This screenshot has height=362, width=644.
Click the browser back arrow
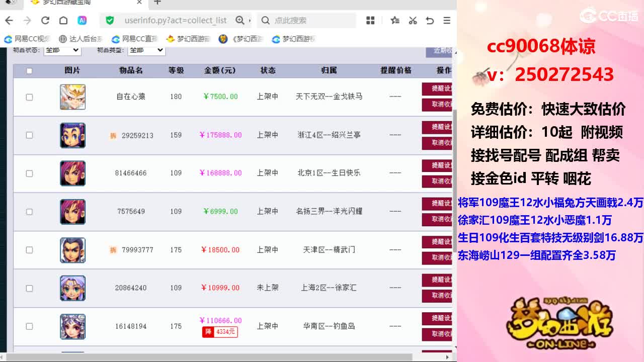click(9, 20)
